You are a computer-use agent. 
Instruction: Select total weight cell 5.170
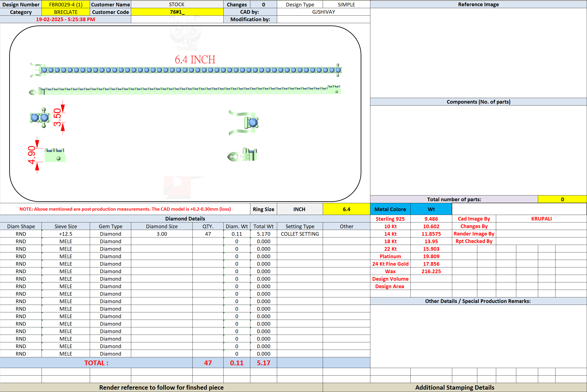coord(263,234)
